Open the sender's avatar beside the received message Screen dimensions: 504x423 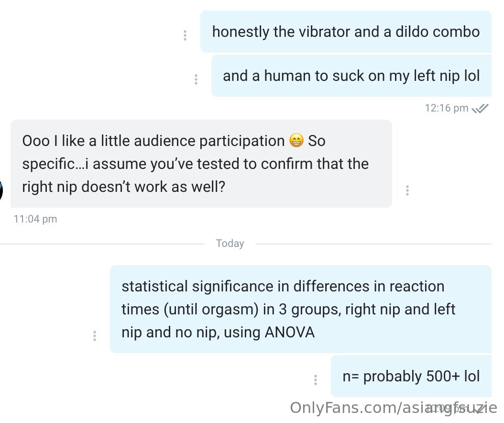click(1, 190)
